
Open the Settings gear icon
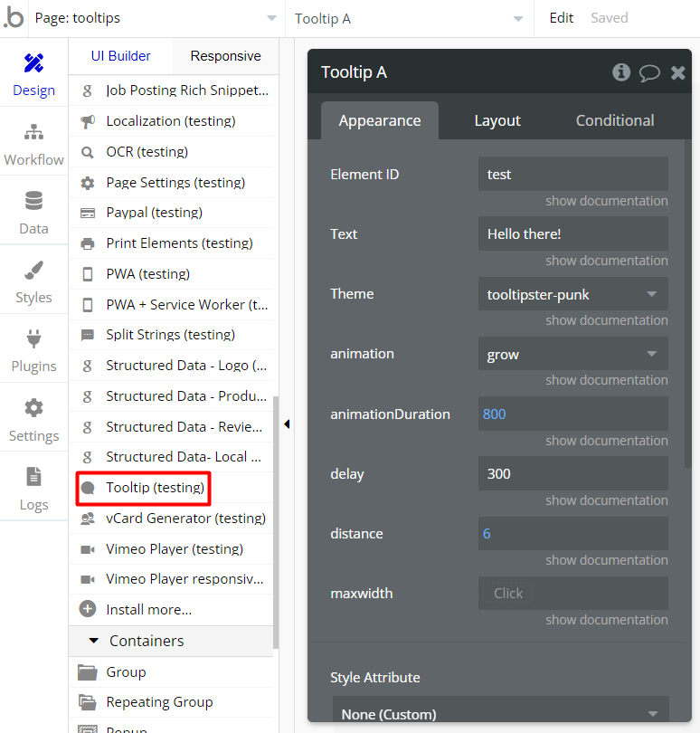pos(33,407)
